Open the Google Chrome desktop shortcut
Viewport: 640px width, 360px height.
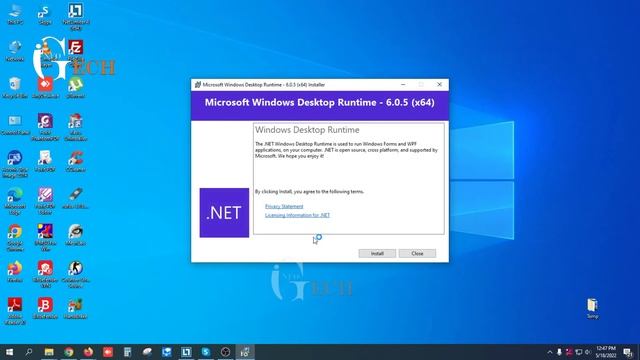15,238
